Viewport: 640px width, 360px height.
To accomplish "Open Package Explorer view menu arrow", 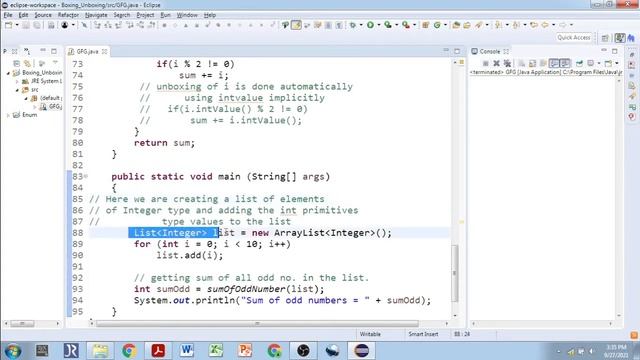I will (55, 63).
